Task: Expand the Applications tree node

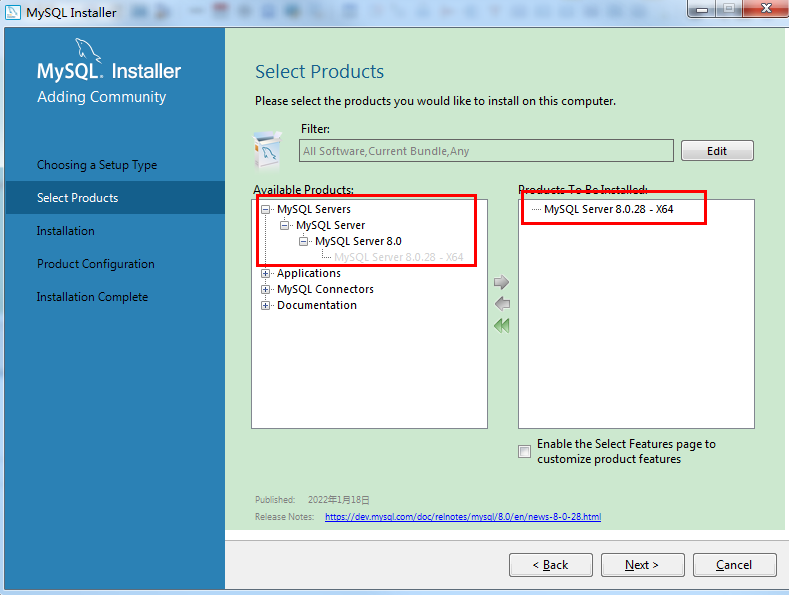Action: pos(265,274)
